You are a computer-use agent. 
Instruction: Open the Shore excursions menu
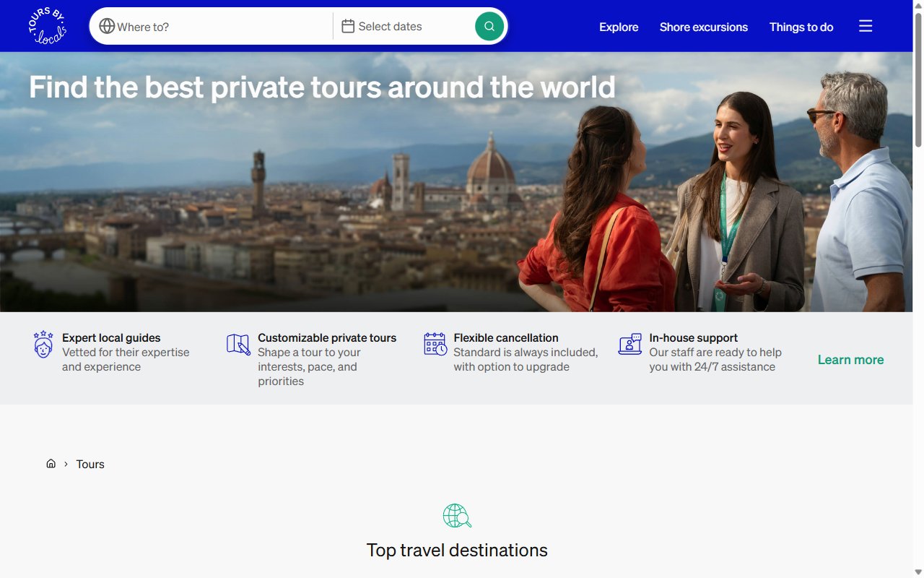704,27
